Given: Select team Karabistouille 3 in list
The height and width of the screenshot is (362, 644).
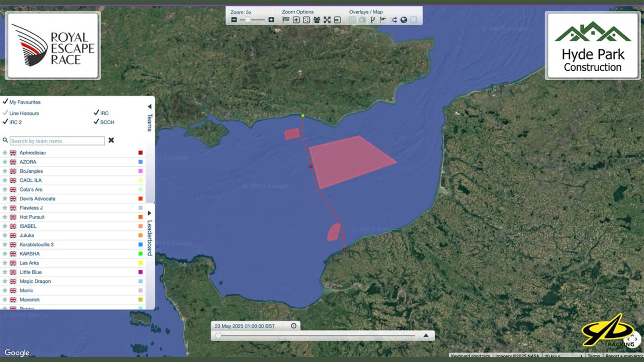Looking at the screenshot, I should pos(37,245).
